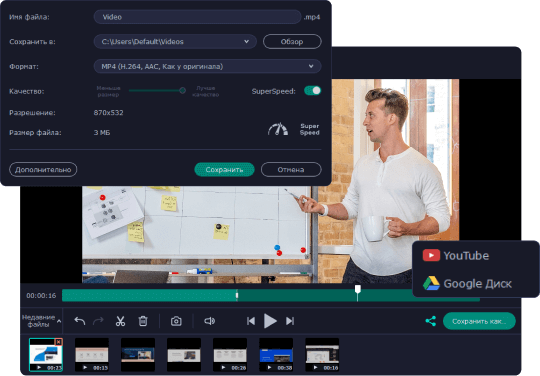The image size is (540, 376).
Task: Choose Google Диск from the share menu
Action: click(x=467, y=283)
